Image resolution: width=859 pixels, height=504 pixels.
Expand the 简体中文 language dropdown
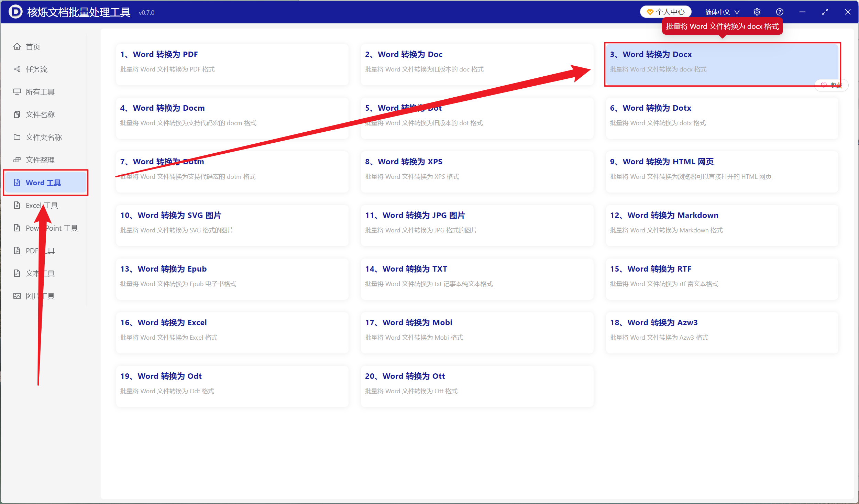click(722, 12)
